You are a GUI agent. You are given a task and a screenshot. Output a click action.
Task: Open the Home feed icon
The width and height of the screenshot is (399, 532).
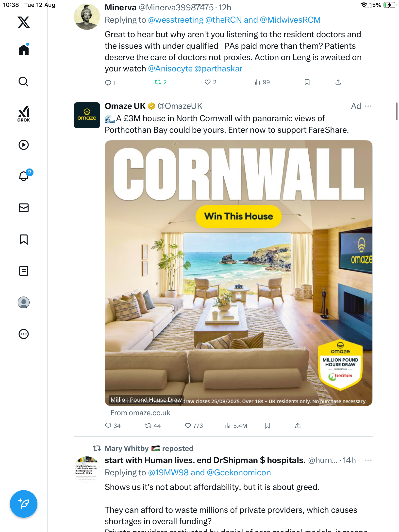(24, 50)
